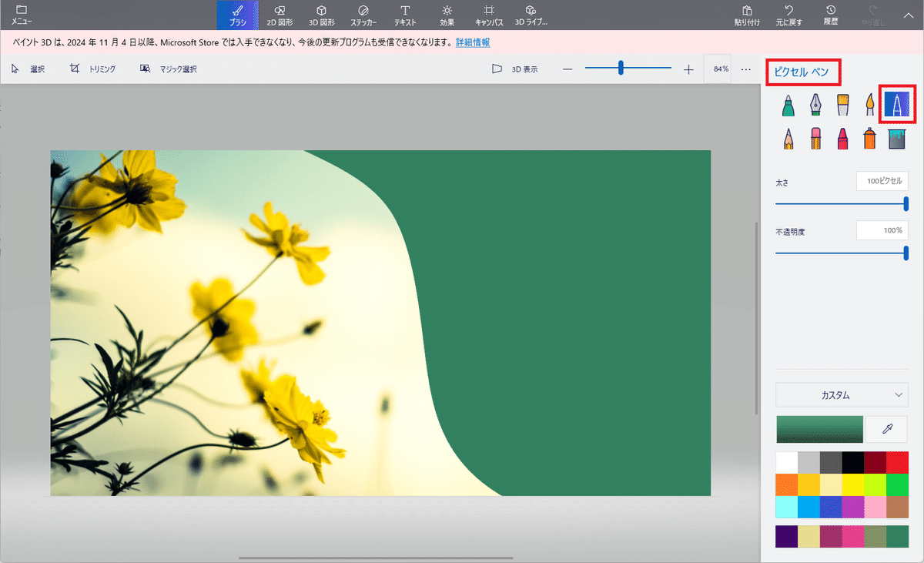Click the current color preview box
Viewport: 924px width, 563px height.
pos(819,429)
